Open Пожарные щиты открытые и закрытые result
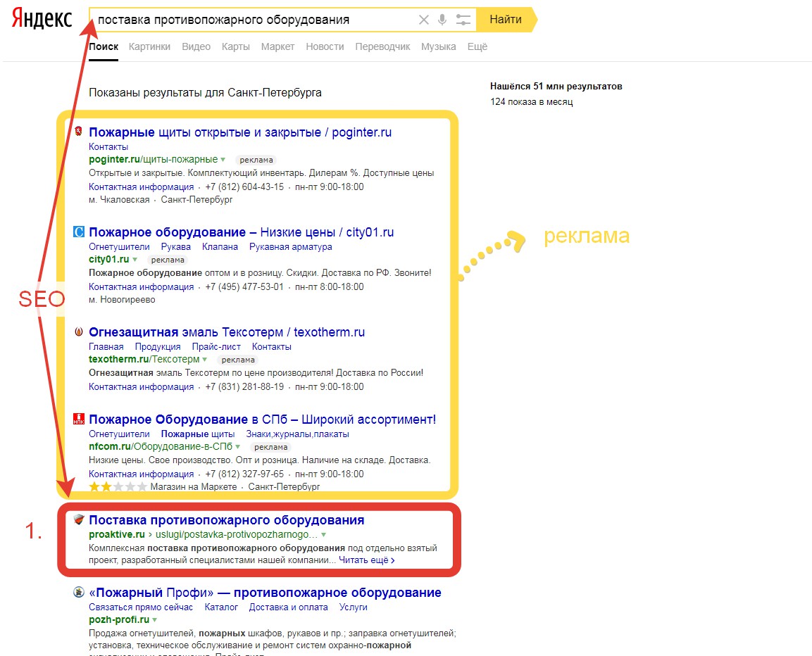 click(239, 132)
